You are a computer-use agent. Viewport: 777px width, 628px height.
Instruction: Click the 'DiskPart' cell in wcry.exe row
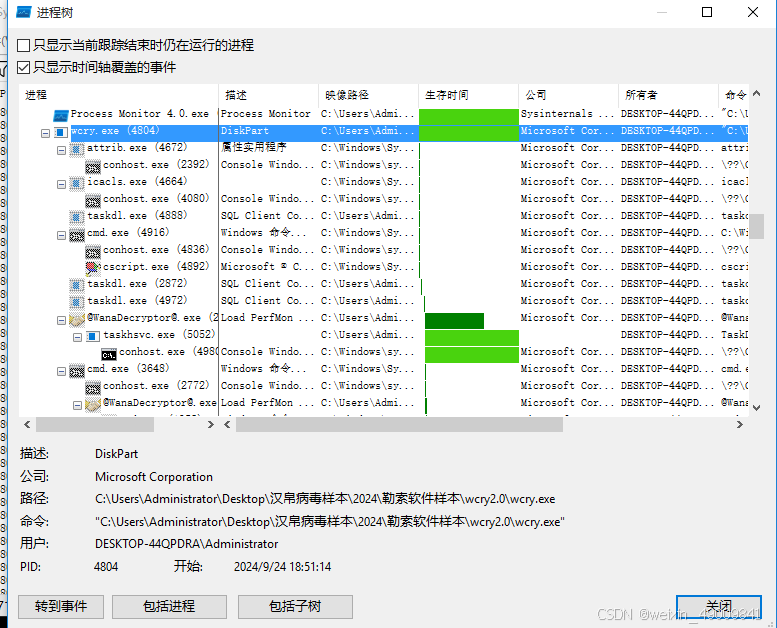(x=245, y=131)
